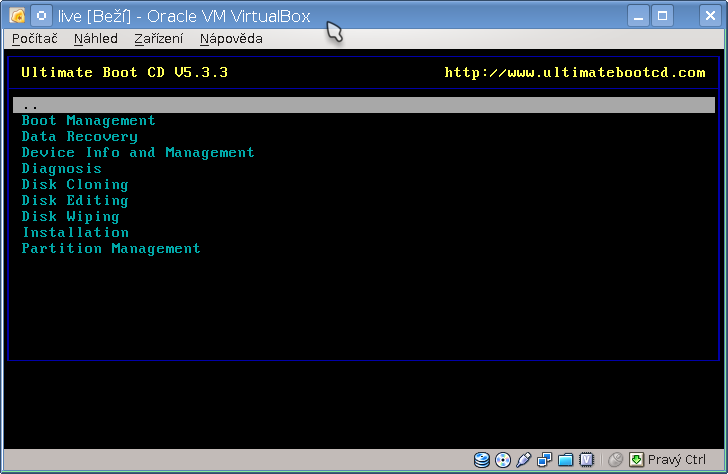The image size is (728, 474).
Task: Select the Disk Editing entry
Action: (75, 201)
